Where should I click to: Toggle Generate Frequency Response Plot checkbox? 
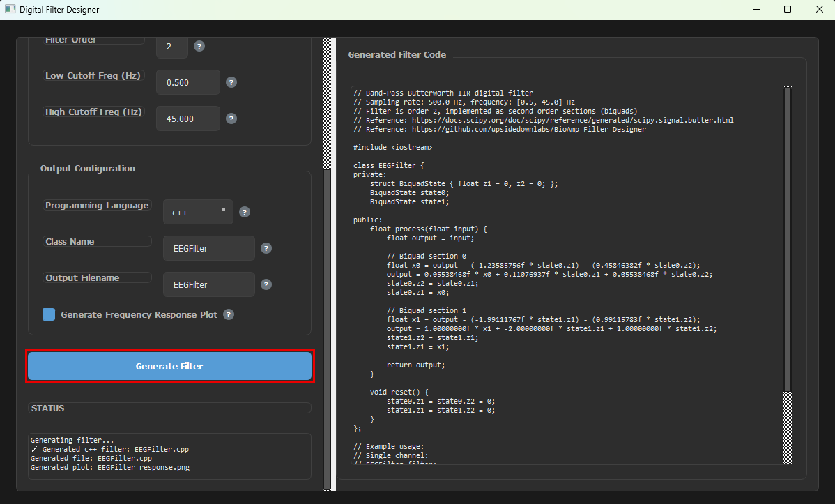tap(49, 314)
